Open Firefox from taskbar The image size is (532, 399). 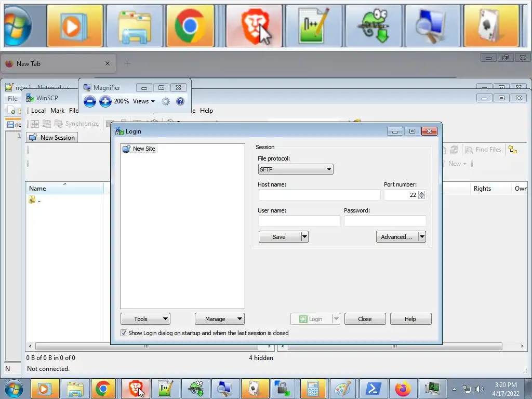402,389
